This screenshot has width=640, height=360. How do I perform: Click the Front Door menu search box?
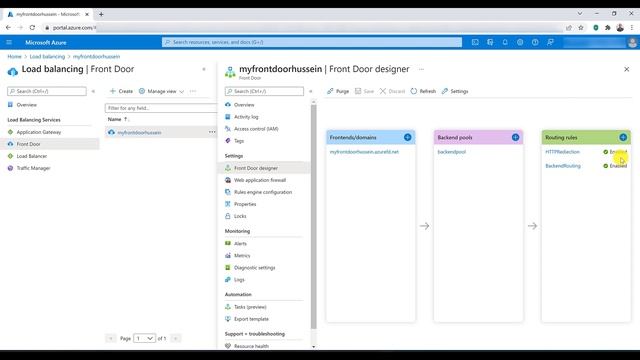(264, 91)
